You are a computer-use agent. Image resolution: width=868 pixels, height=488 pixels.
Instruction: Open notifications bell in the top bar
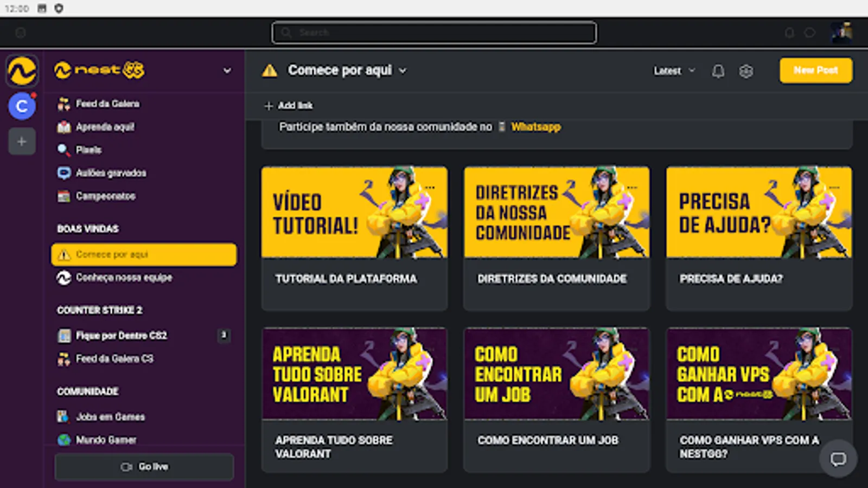pos(789,33)
